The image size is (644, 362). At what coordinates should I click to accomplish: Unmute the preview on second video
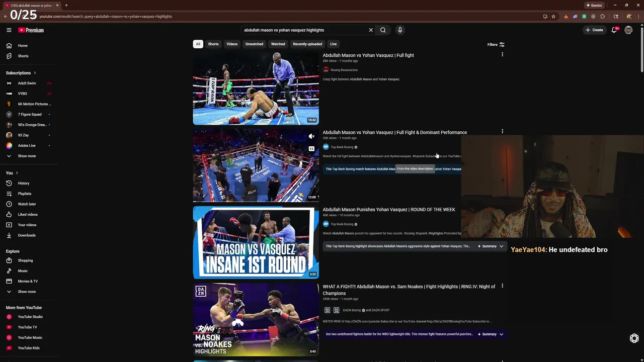pos(311,136)
